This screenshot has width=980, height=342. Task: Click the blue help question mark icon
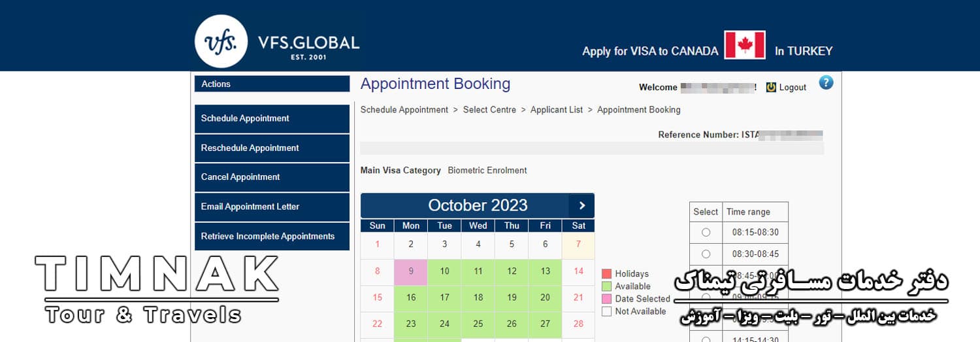(x=826, y=83)
